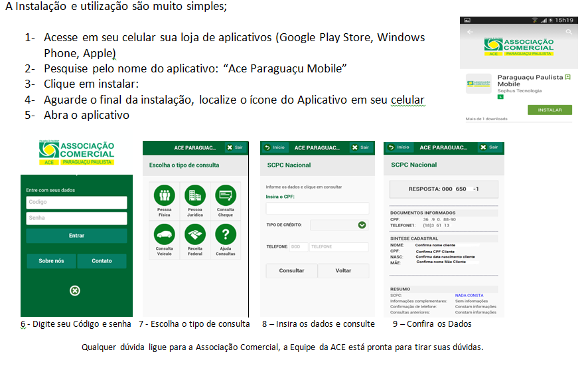Click the RESPOSTA: 000 650 -1 box
The width and height of the screenshot is (588, 366).
click(x=444, y=189)
